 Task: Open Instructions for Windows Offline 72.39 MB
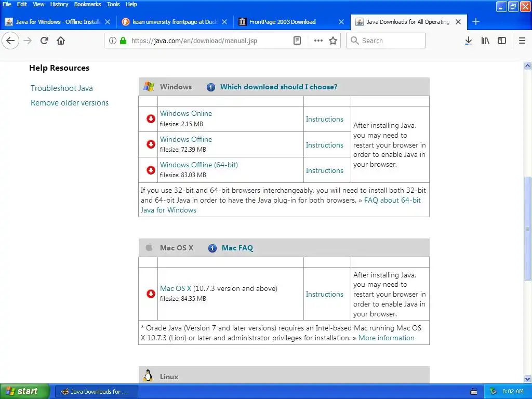tap(324, 145)
